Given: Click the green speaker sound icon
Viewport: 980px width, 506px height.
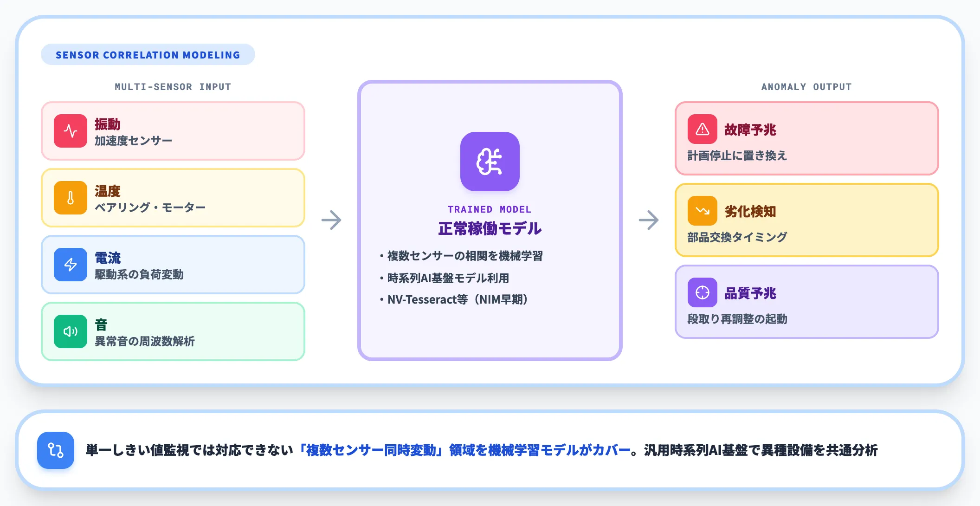Looking at the screenshot, I should pyautogui.click(x=71, y=331).
